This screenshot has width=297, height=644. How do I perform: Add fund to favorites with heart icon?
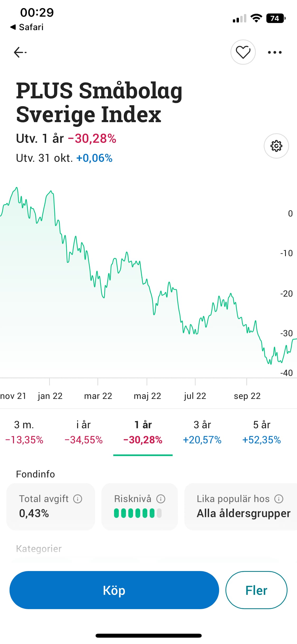click(243, 52)
